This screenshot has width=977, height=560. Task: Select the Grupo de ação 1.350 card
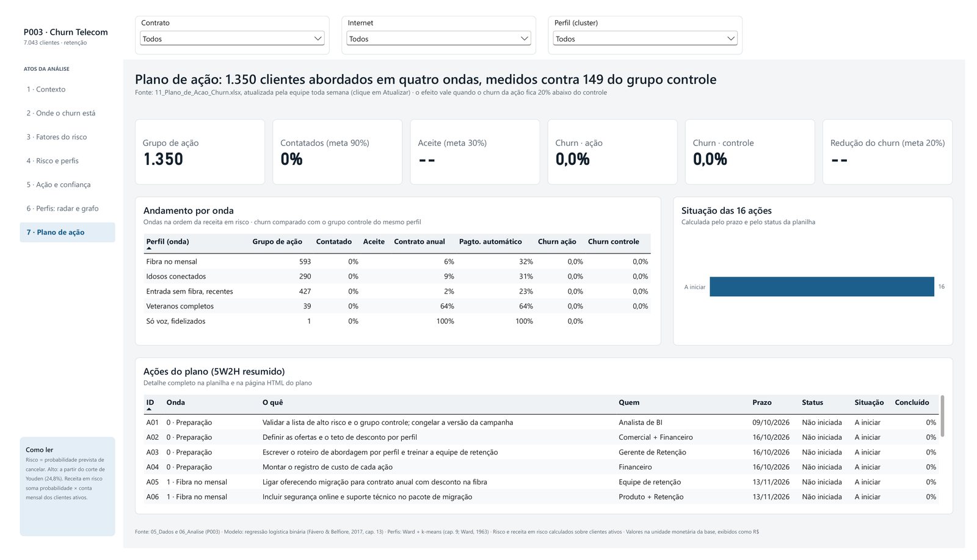[200, 151]
